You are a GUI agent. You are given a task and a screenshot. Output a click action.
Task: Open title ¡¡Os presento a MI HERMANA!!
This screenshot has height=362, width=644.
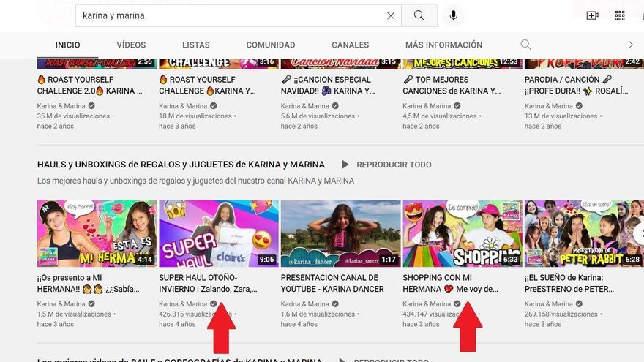89,283
